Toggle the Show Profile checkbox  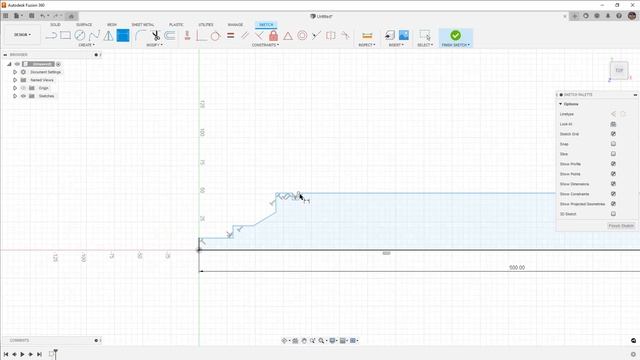613,164
